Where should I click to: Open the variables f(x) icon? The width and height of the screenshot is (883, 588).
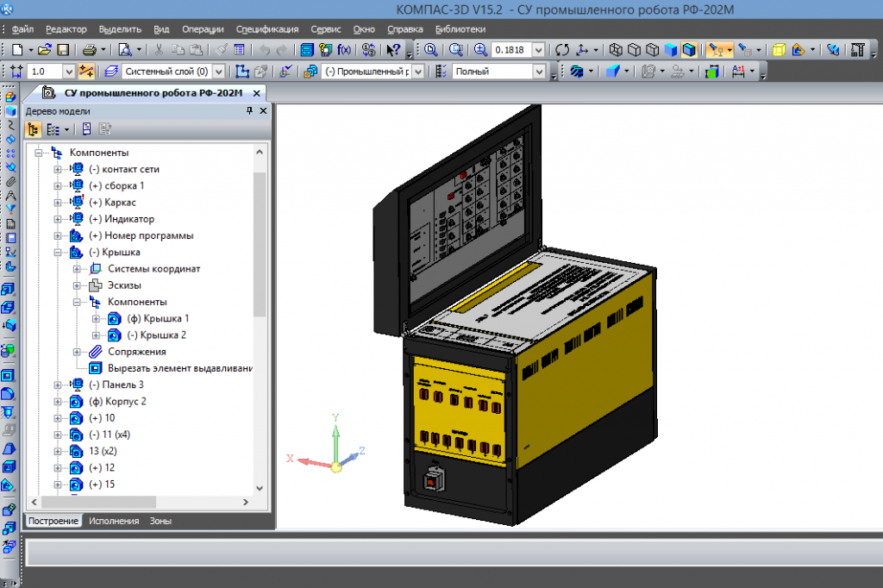(x=344, y=49)
